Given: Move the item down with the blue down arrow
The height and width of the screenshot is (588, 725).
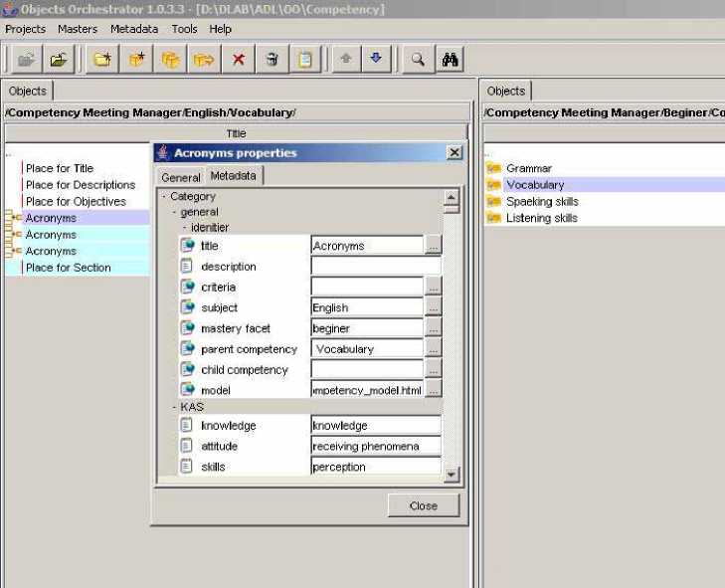Looking at the screenshot, I should pyautogui.click(x=376, y=59).
